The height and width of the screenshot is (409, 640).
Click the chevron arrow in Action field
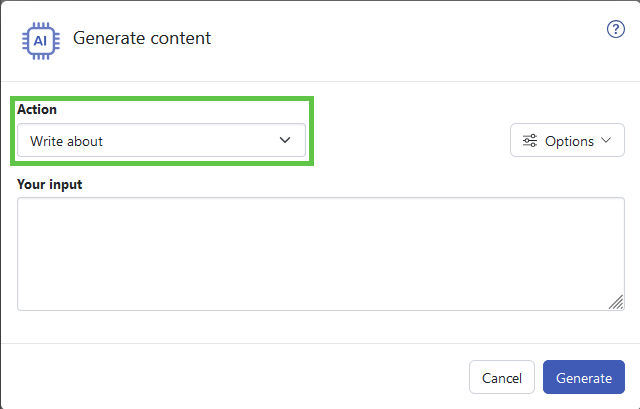[285, 140]
